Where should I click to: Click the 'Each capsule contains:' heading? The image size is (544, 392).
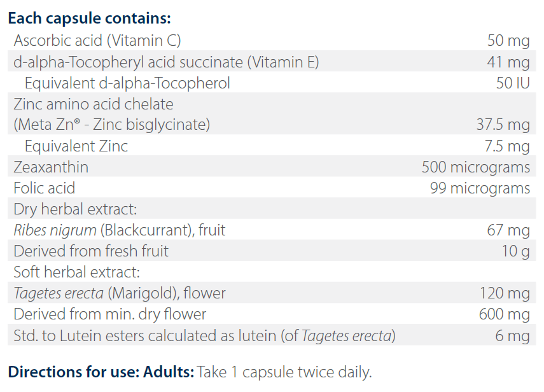click(89, 18)
